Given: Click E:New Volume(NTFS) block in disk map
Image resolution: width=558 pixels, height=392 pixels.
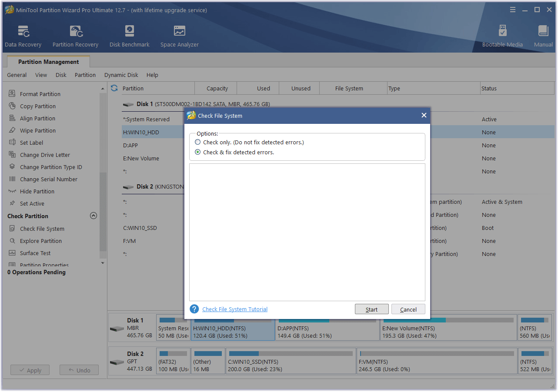Looking at the screenshot, I should pyautogui.click(x=448, y=328).
